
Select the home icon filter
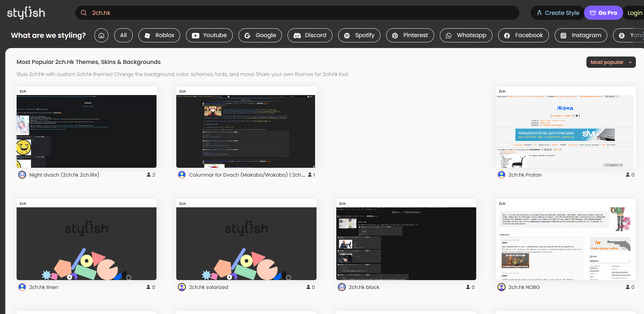point(101,35)
